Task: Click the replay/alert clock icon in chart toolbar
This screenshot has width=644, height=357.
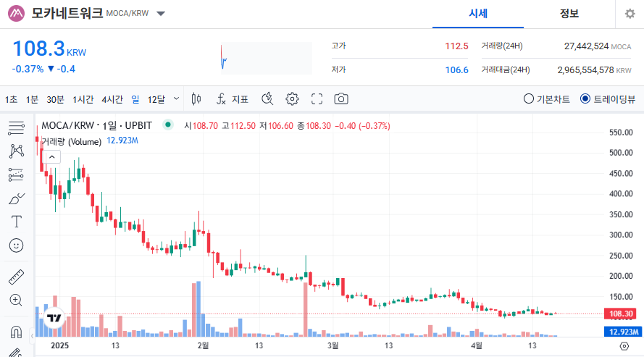Action: coord(267,99)
